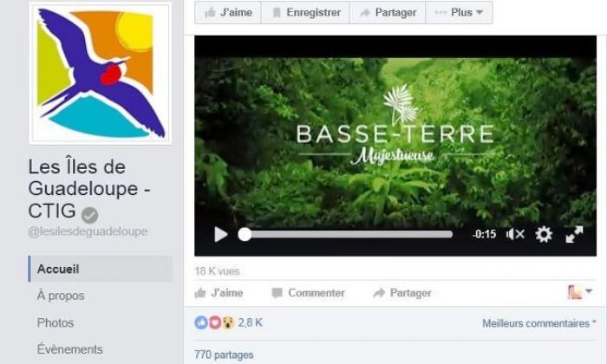Open the page profile picture logo

pos(101,74)
